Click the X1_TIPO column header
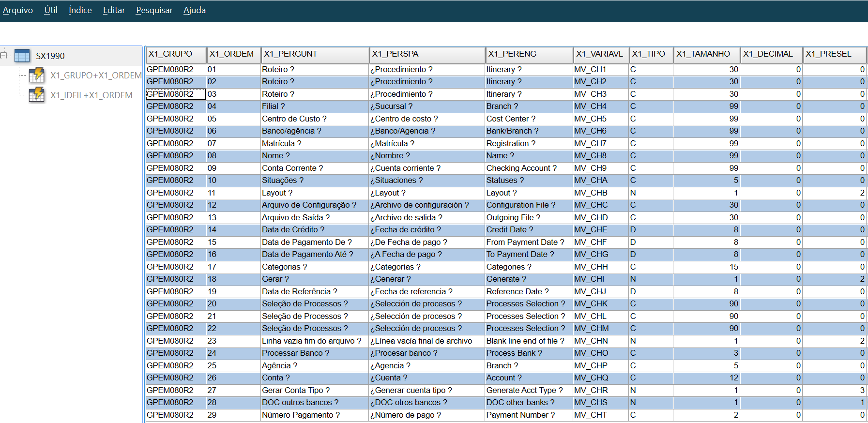Viewport: 868px width, 423px height. [651, 55]
